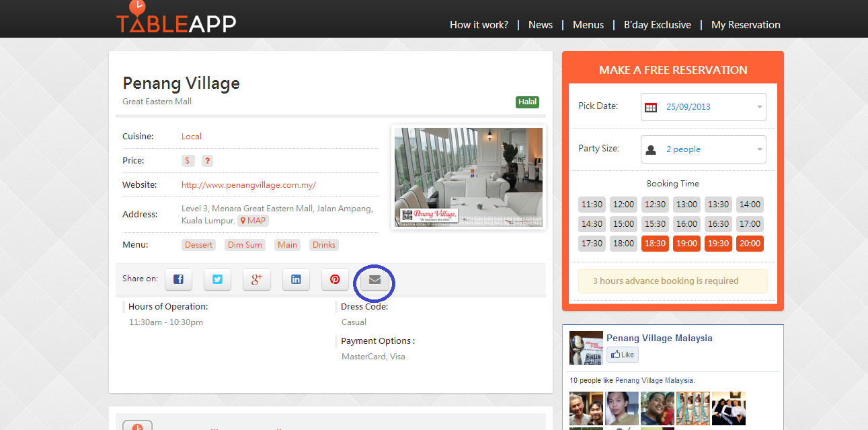Choose the 12:00 time slot
This screenshot has width=868, height=430.
pyautogui.click(x=623, y=205)
